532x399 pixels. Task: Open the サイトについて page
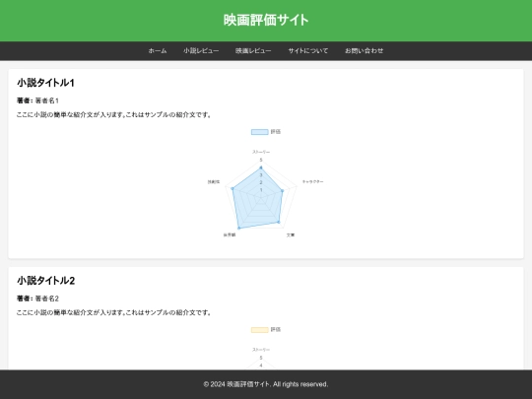[x=308, y=51]
